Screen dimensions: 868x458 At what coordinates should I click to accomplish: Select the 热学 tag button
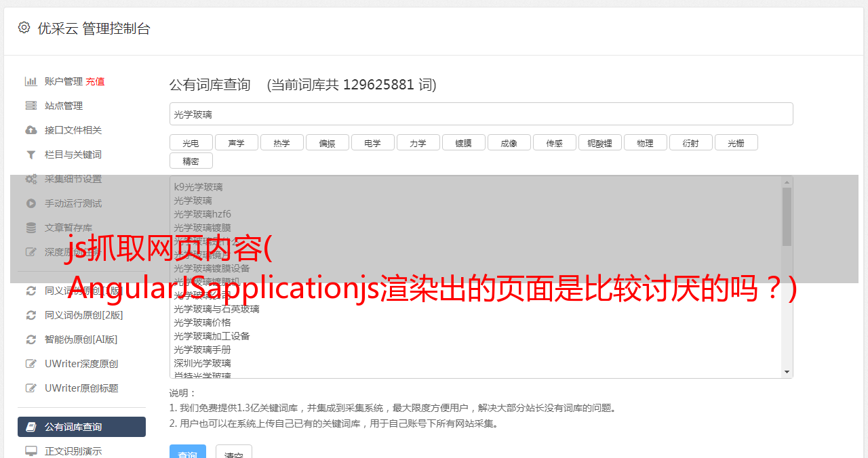281,142
